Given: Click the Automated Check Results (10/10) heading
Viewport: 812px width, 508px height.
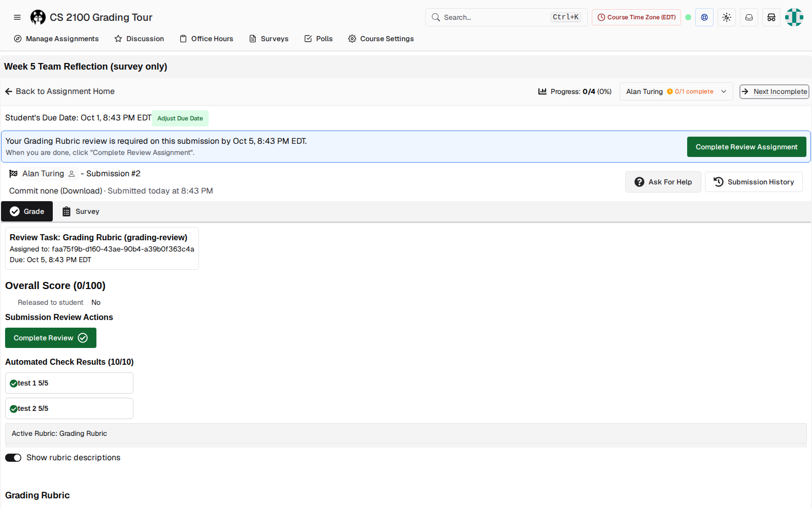Looking at the screenshot, I should click(70, 362).
